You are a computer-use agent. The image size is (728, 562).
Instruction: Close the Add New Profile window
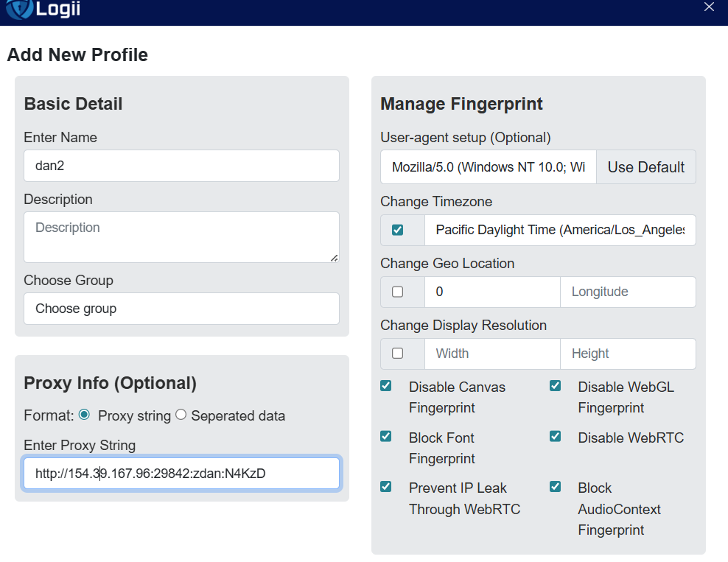pyautogui.click(x=709, y=7)
